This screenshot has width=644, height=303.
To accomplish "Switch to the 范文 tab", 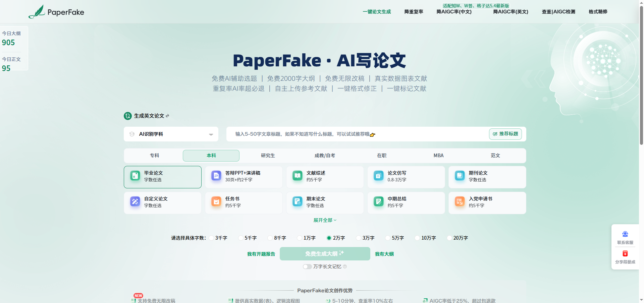I will [495, 156].
